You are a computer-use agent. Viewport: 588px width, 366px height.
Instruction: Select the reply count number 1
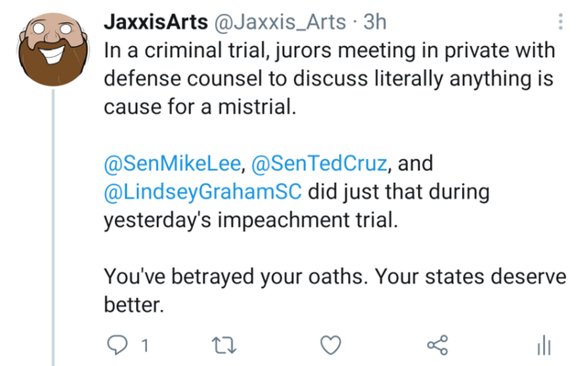(145, 345)
